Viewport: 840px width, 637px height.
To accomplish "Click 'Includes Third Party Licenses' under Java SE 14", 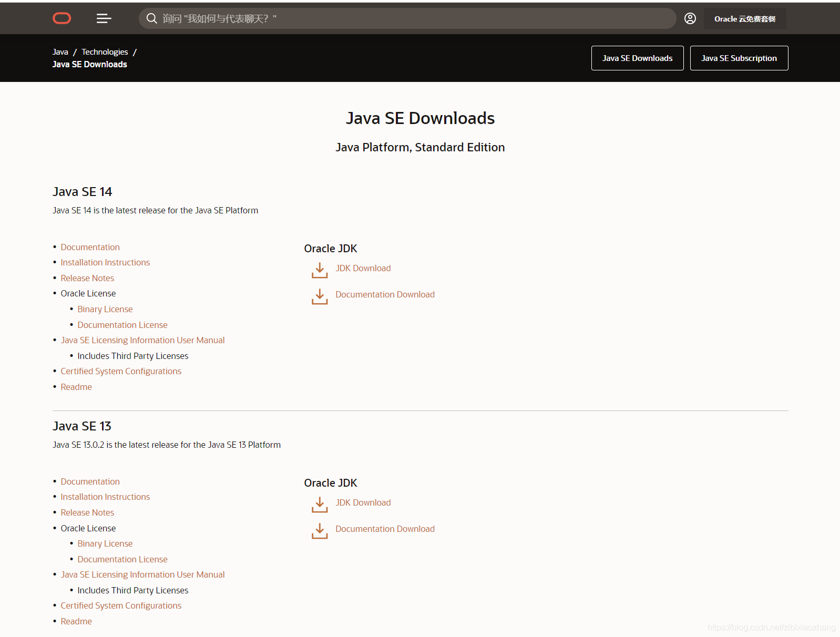I will (x=133, y=356).
